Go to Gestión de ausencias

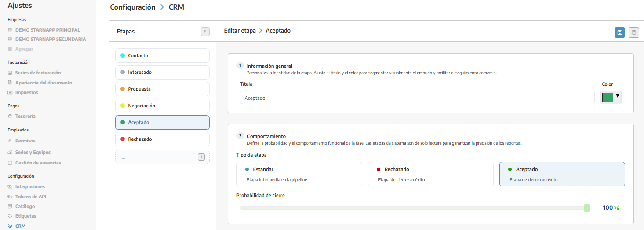coord(38,163)
